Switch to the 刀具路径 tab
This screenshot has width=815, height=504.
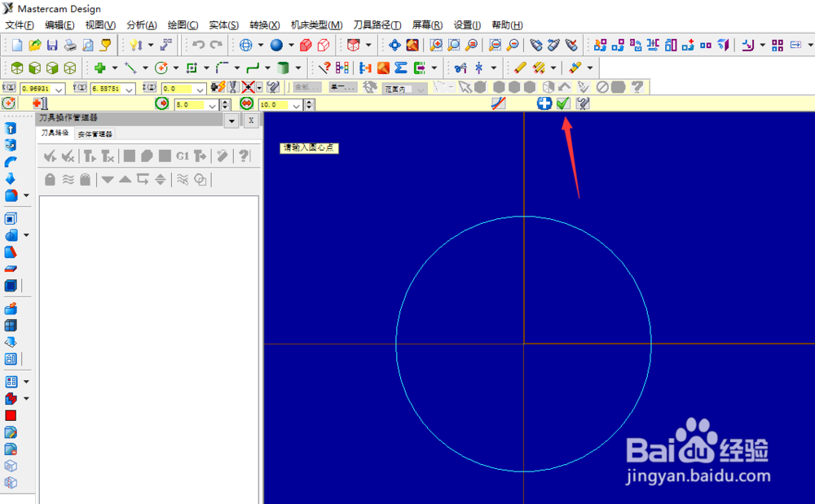click(x=55, y=134)
